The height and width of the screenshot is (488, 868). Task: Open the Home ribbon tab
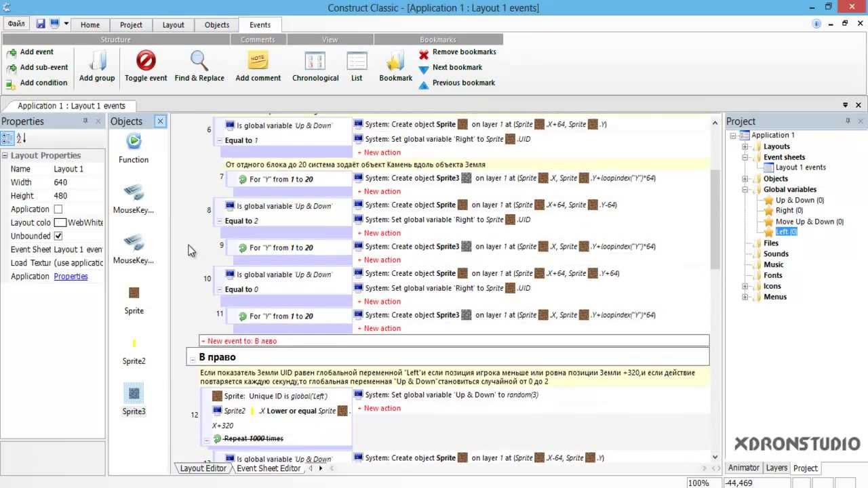(x=90, y=24)
